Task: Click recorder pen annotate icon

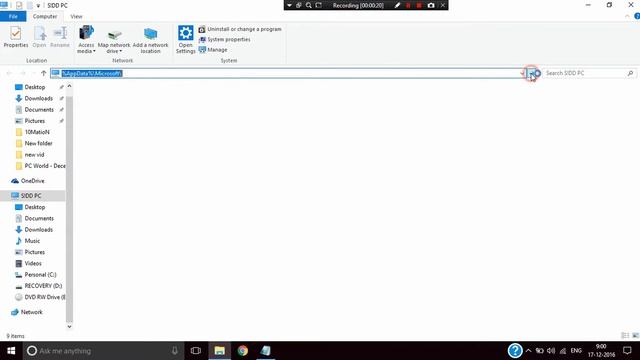Action: (398, 5)
